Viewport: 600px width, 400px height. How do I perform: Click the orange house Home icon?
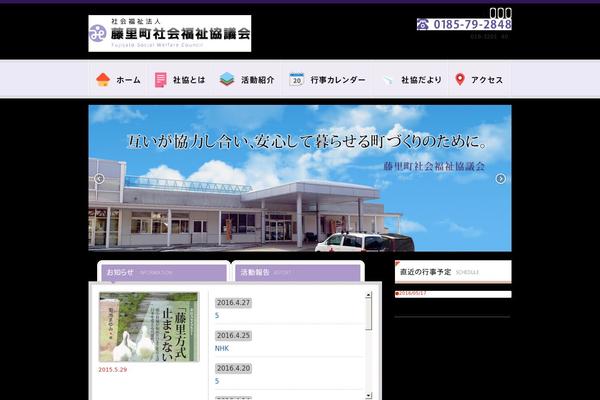pyautogui.click(x=103, y=80)
